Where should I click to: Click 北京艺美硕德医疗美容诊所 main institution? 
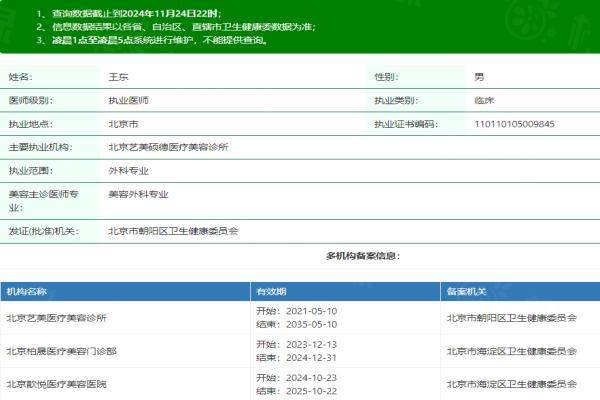click(x=168, y=147)
